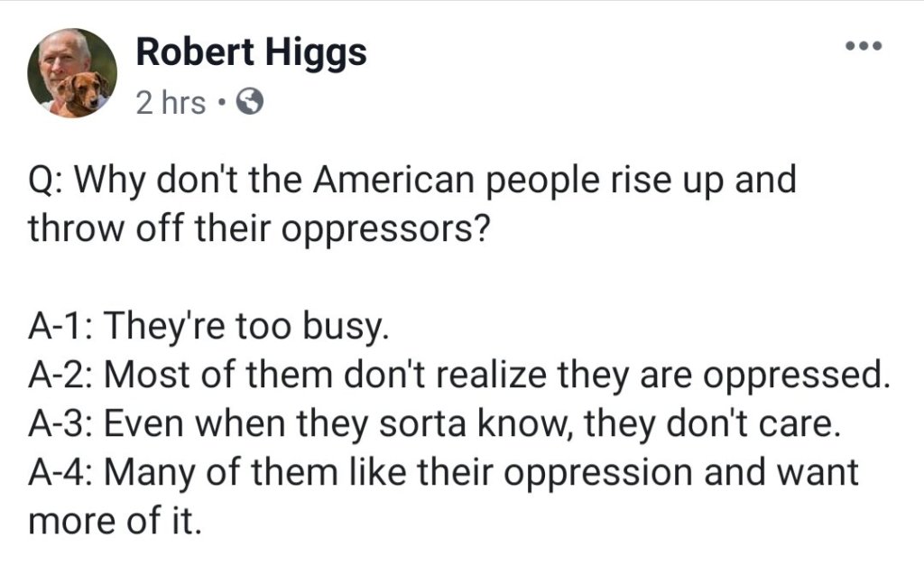Click the "throw off their oppressors?" line
This screenshot has width=924, height=566.
pos(260,227)
